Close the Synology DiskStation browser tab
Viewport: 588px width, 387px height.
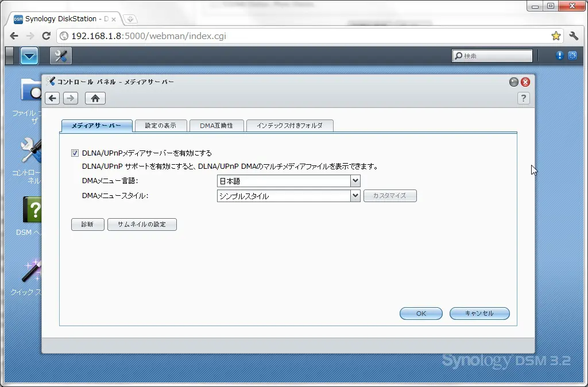pos(114,19)
